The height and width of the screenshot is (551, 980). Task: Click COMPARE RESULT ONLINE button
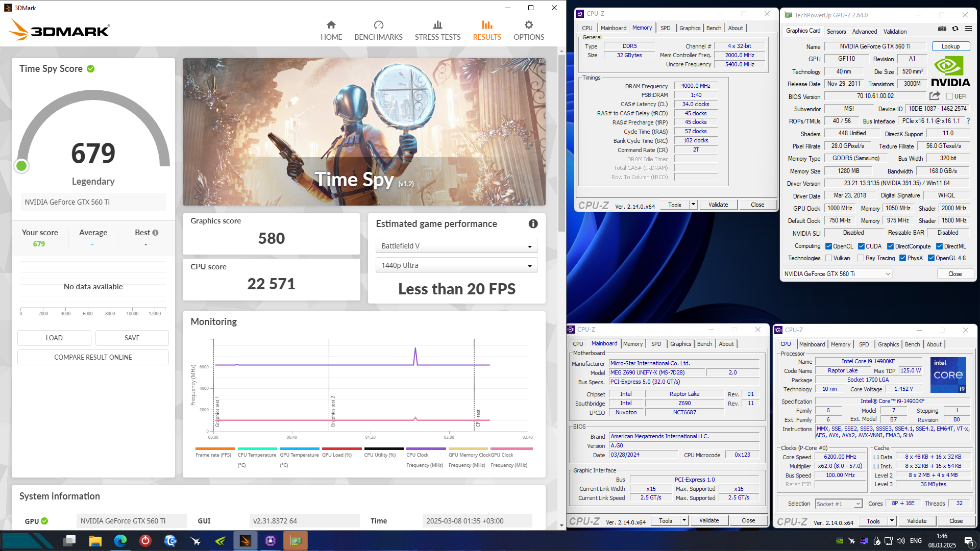pyautogui.click(x=93, y=357)
